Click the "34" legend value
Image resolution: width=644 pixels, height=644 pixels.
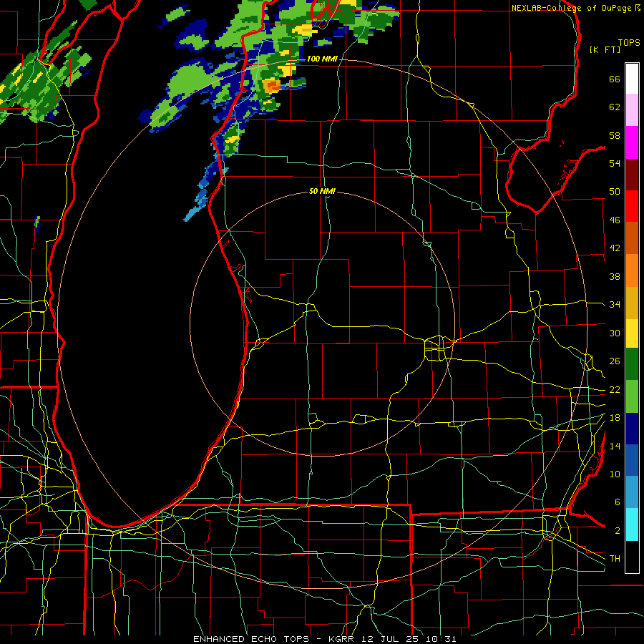615,305
